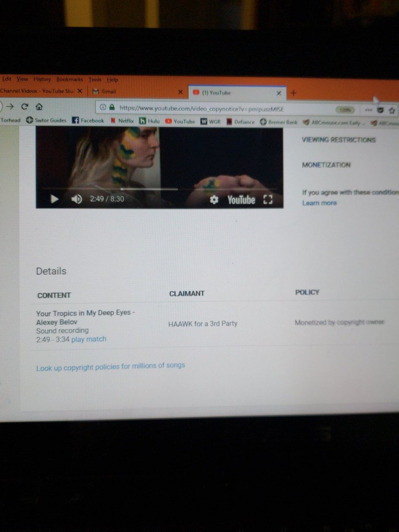Open the History menu

click(x=43, y=79)
